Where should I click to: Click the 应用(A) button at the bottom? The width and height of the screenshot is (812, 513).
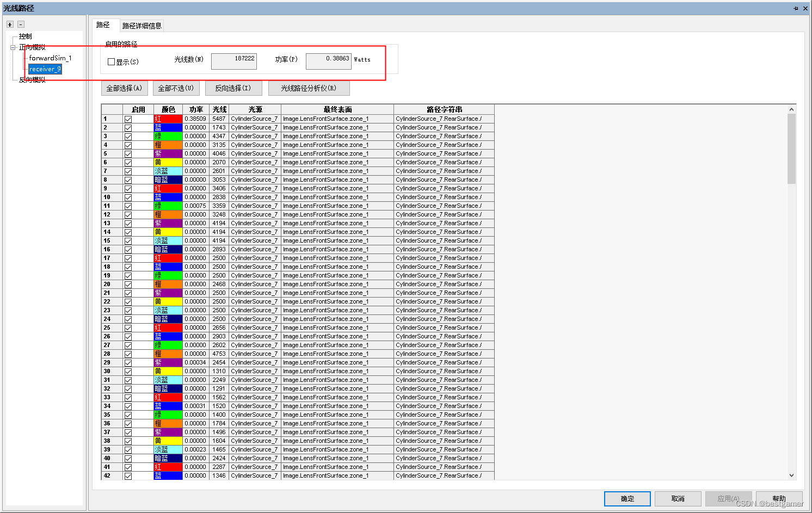[728, 498]
